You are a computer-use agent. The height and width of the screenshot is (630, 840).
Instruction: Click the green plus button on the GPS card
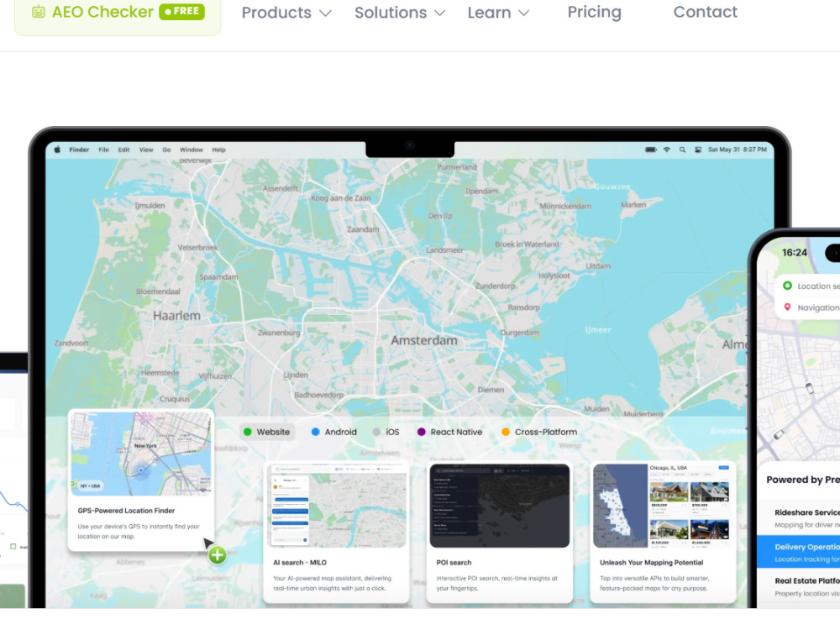(217, 555)
